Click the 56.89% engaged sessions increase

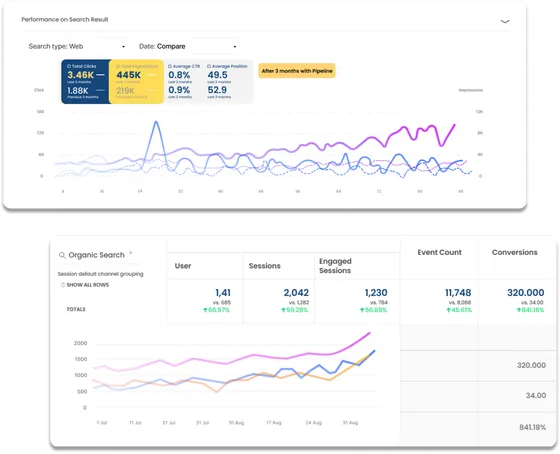coord(374,310)
